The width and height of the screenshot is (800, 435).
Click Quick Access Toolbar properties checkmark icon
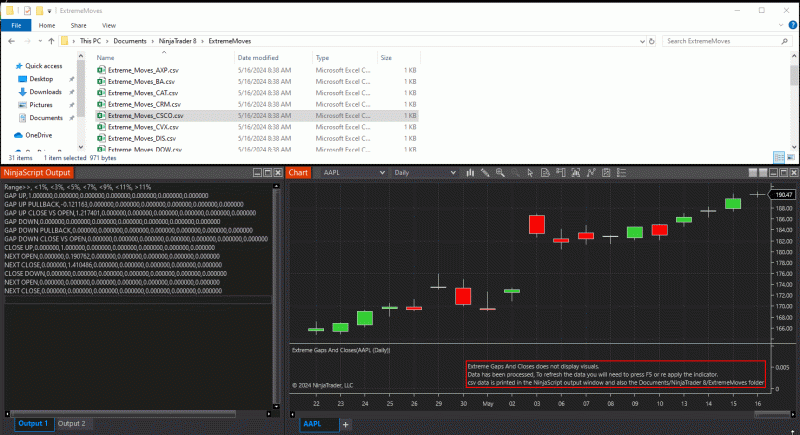27,10
